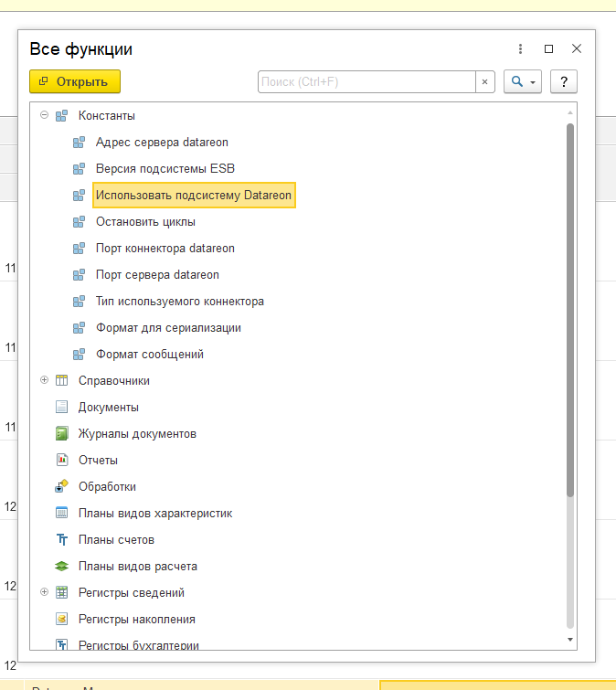Select Адрес сервера datareon constant
This screenshot has height=690, width=616.
click(162, 143)
